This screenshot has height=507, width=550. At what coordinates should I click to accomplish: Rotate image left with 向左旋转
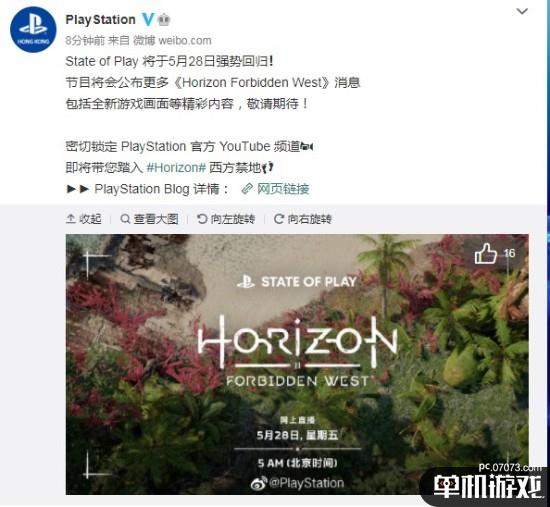[226, 219]
